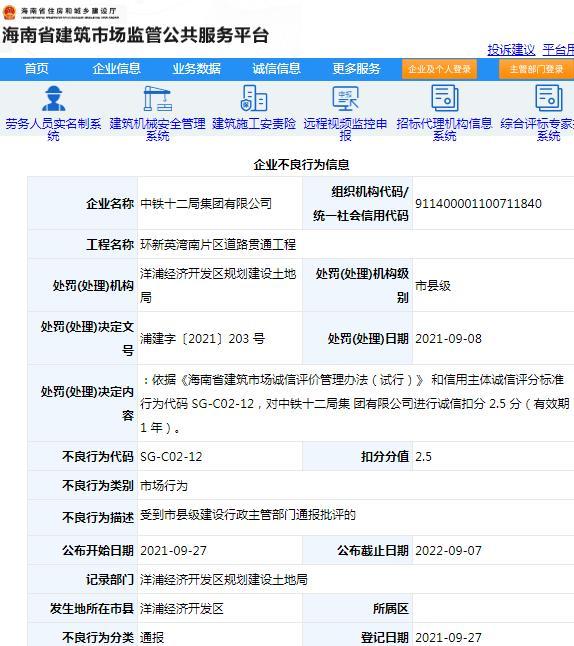Click the decision content paragraph text
This screenshot has width=574, height=646.
355,403
